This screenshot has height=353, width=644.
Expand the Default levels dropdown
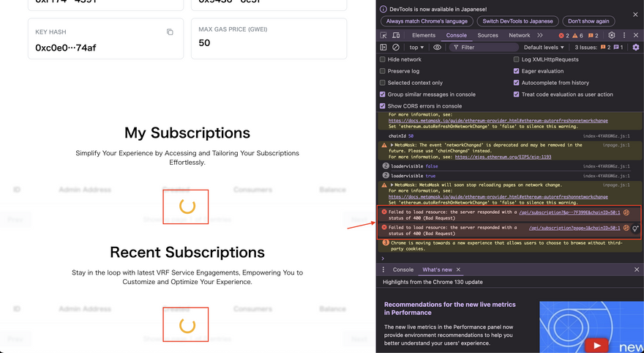[x=544, y=48]
